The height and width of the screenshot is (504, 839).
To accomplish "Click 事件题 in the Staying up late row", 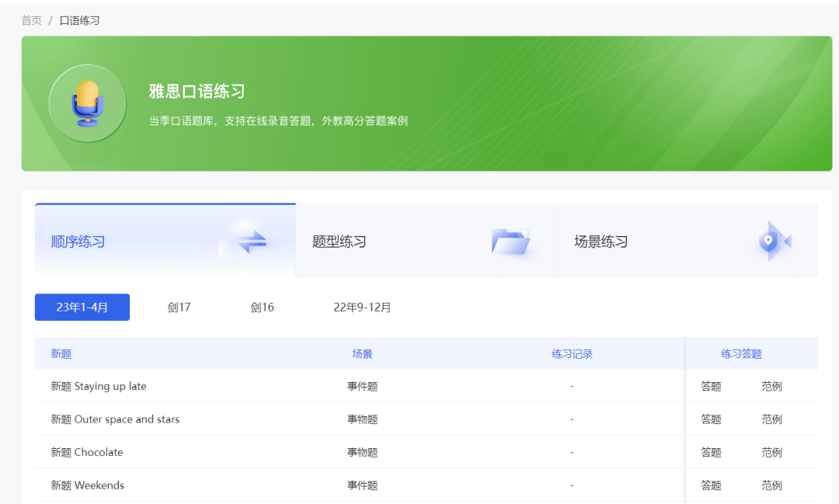I will (362, 386).
